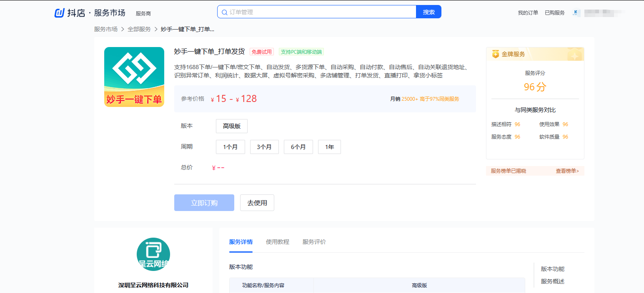Click the 呈云网络 company logo
This screenshot has width=644, height=293.
(x=153, y=254)
